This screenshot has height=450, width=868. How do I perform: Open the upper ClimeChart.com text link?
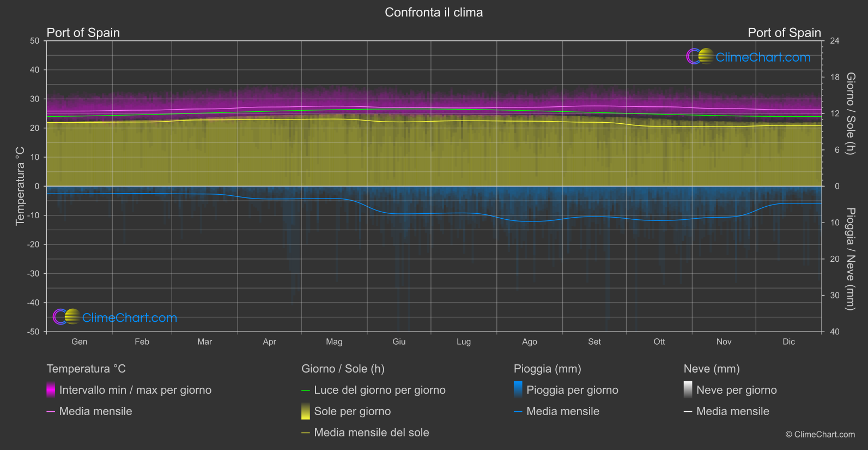(x=763, y=57)
